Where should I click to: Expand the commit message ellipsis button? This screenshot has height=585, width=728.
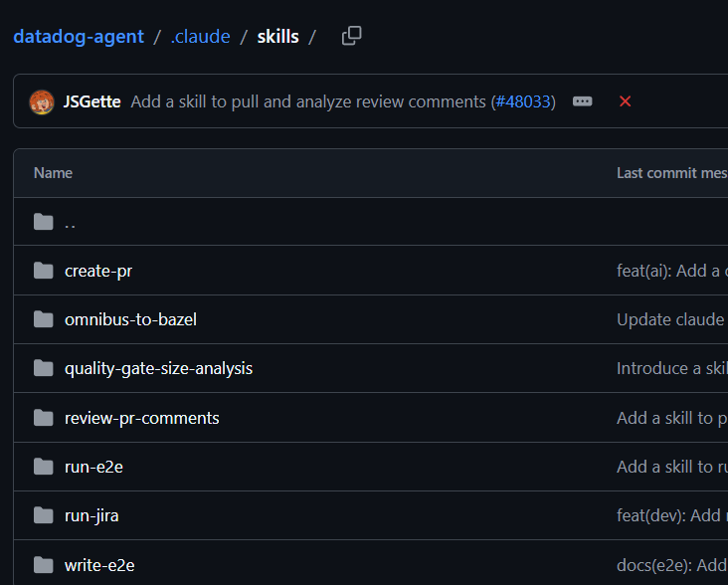[582, 101]
